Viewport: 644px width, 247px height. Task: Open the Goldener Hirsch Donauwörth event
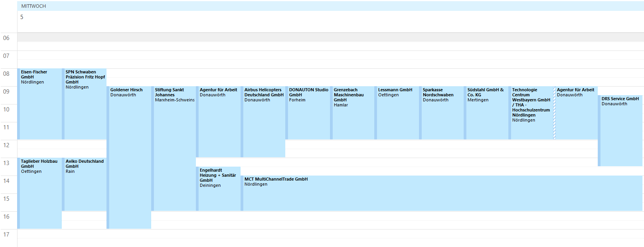[x=129, y=157]
